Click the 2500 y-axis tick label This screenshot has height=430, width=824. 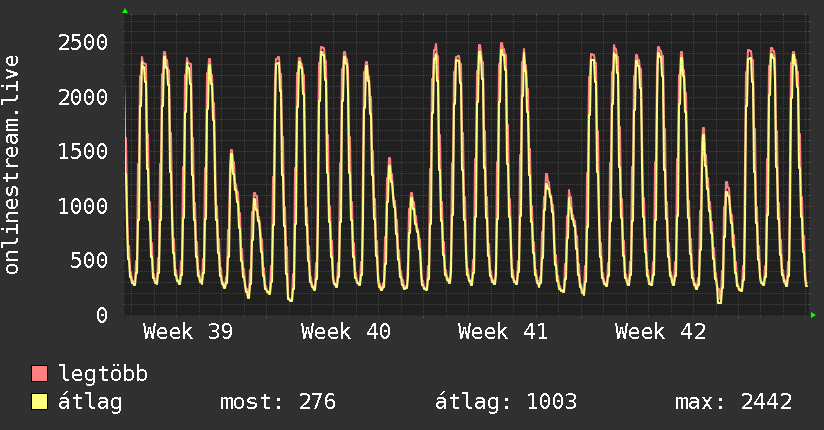coord(83,43)
